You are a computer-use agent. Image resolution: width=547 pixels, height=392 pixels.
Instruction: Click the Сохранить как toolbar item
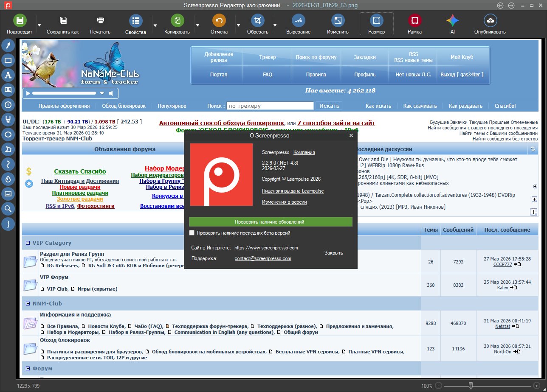tap(63, 24)
